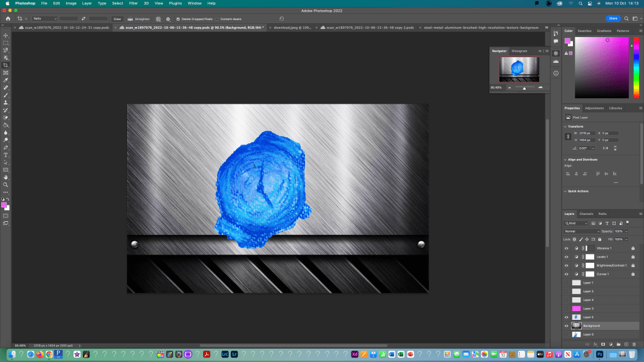Select the Hand tool
The height and width of the screenshot is (362, 644).
point(6,177)
